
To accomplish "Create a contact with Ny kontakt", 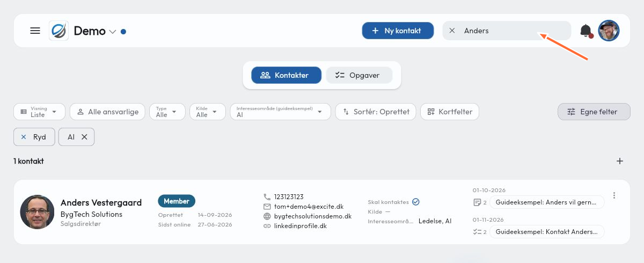I will 398,31.
